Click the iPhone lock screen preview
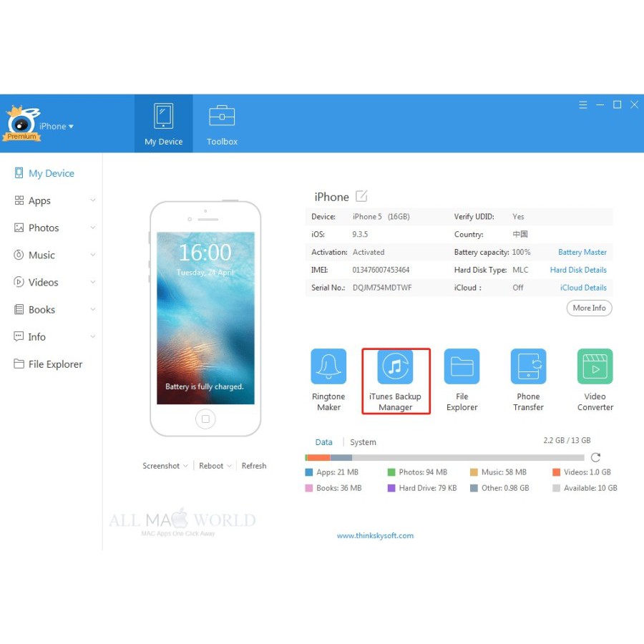Viewport: 644px width, 644px height. [205, 318]
